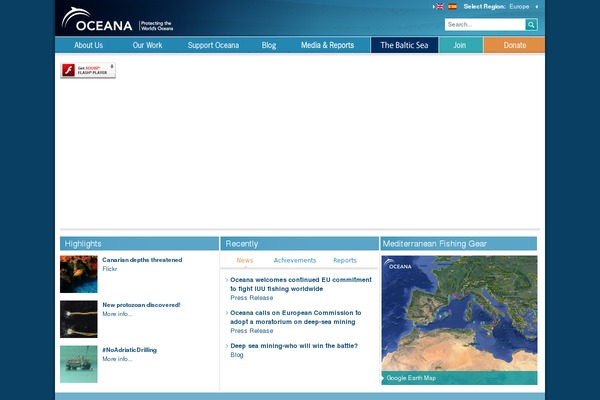
Task: Switch language with the Spanish flag icon
Action: pyautogui.click(x=452, y=7)
